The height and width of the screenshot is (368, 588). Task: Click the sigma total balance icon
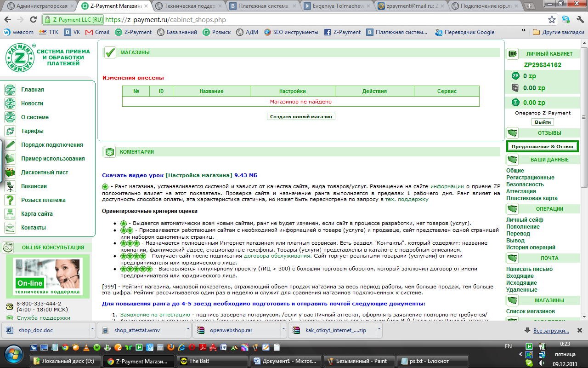[x=515, y=103]
